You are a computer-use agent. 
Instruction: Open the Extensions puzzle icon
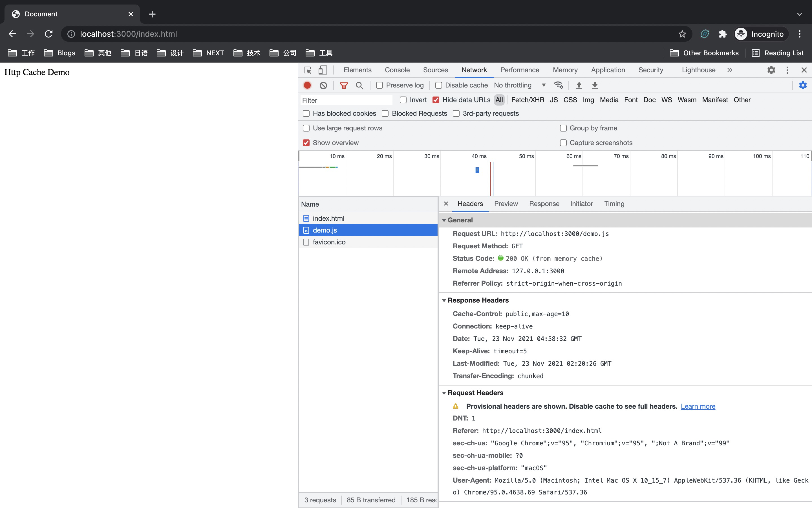(x=723, y=34)
